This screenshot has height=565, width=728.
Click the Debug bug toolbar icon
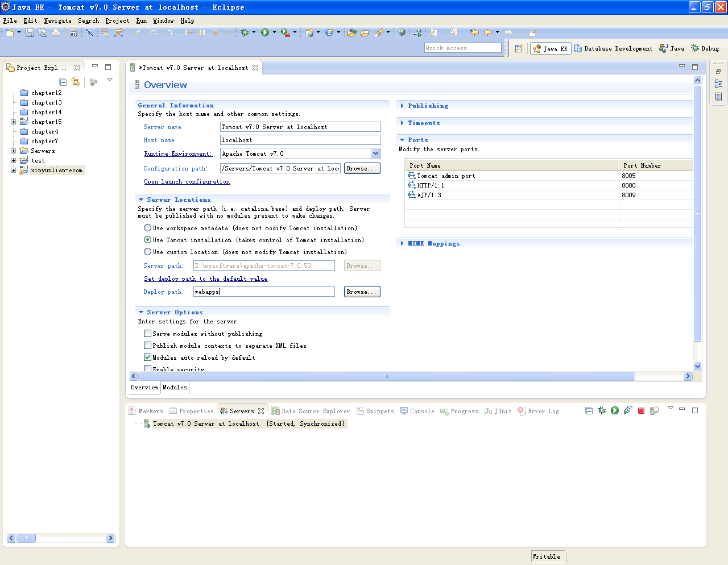[x=245, y=33]
